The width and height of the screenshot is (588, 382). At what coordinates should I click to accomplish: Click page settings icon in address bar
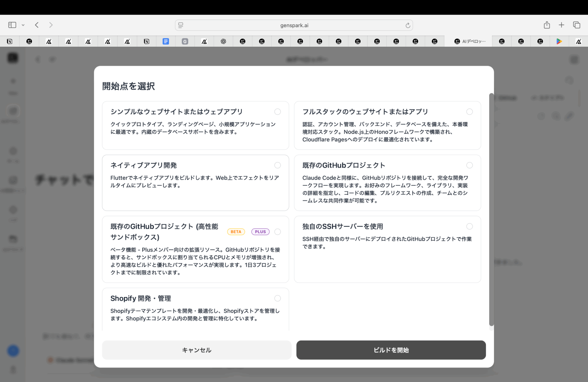(x=181, y=25)
